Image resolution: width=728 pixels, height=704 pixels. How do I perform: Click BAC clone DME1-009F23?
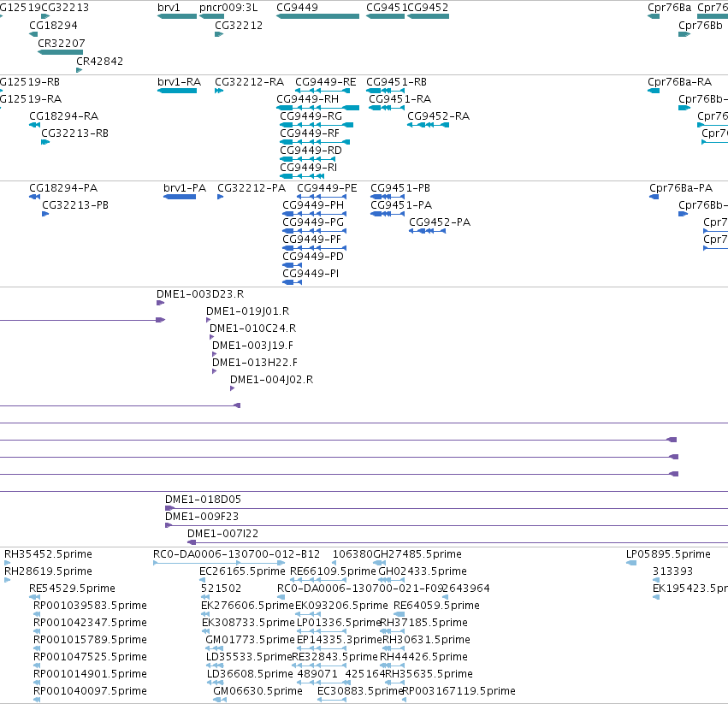point(202,517)
